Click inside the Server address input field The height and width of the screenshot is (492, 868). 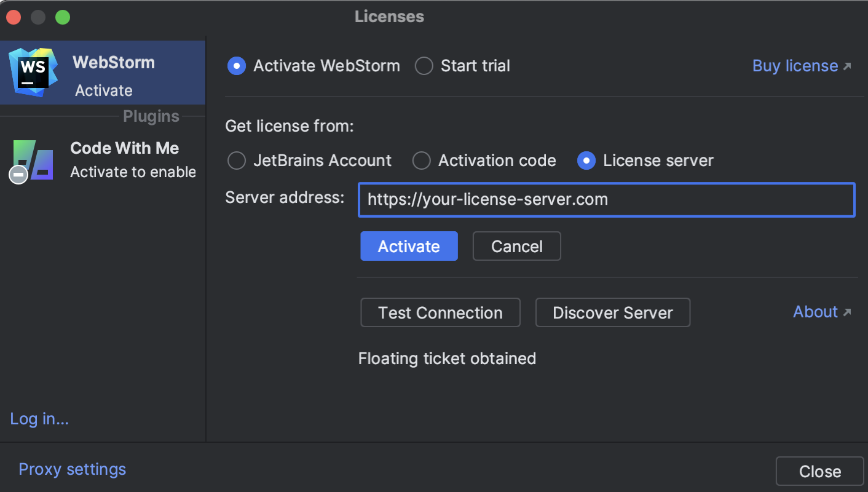point(606,199)
